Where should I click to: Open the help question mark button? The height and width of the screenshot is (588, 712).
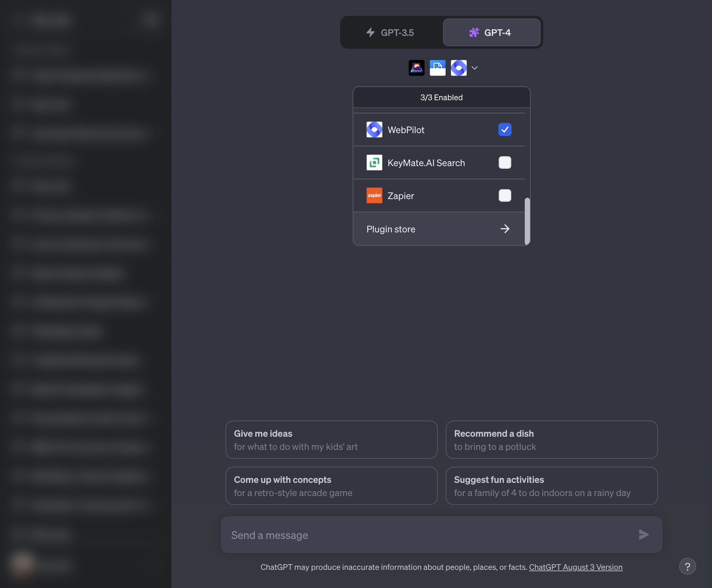pos(687,566)
